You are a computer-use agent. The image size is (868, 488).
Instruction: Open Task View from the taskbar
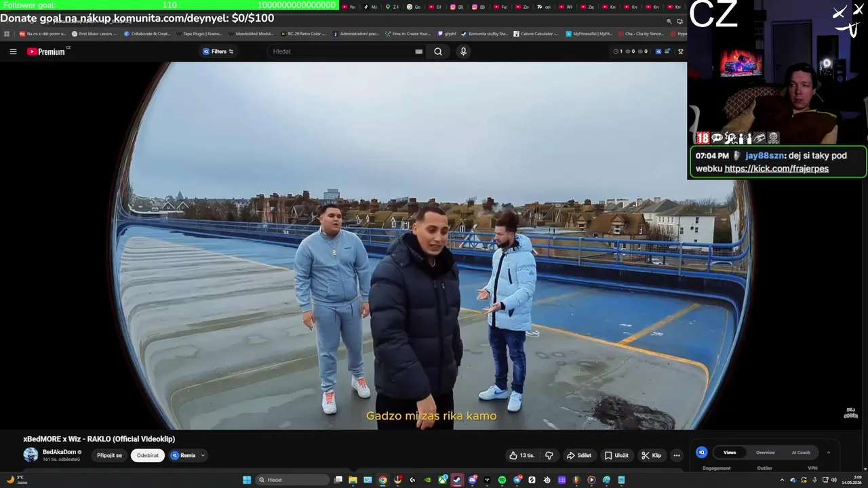(x=338, y=480)
